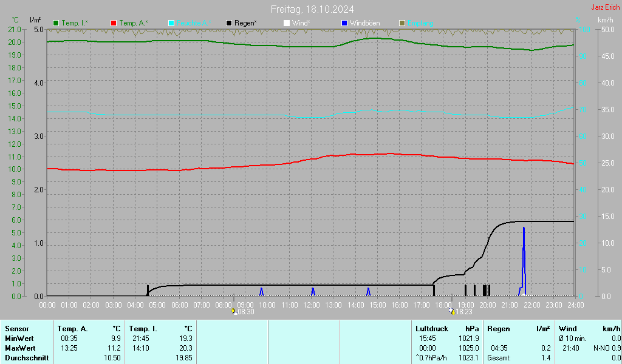This screenshot has height=364, width=622.
Task: Click the '10.50' average outdoor temperature value
Action: [x=112, y=358]
